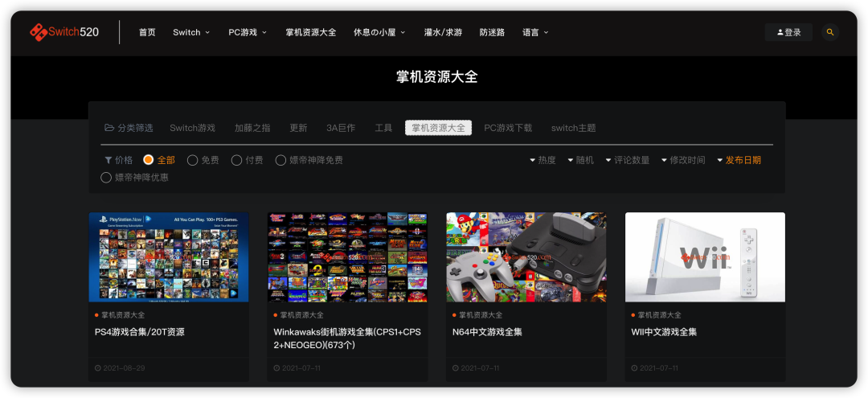Viewport: 868px width, 398px height.
Task: Click the 分类筛选 label
Action: [135, 128]
